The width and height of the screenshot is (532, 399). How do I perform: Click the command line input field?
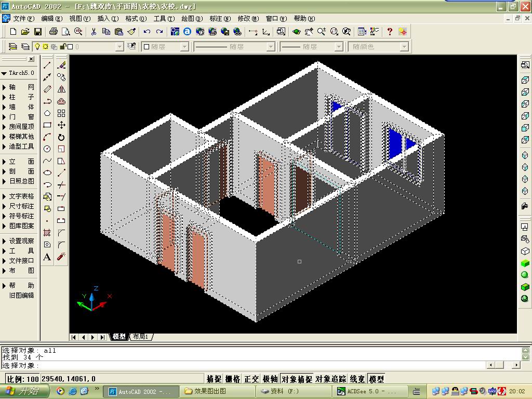coord(243,365)
